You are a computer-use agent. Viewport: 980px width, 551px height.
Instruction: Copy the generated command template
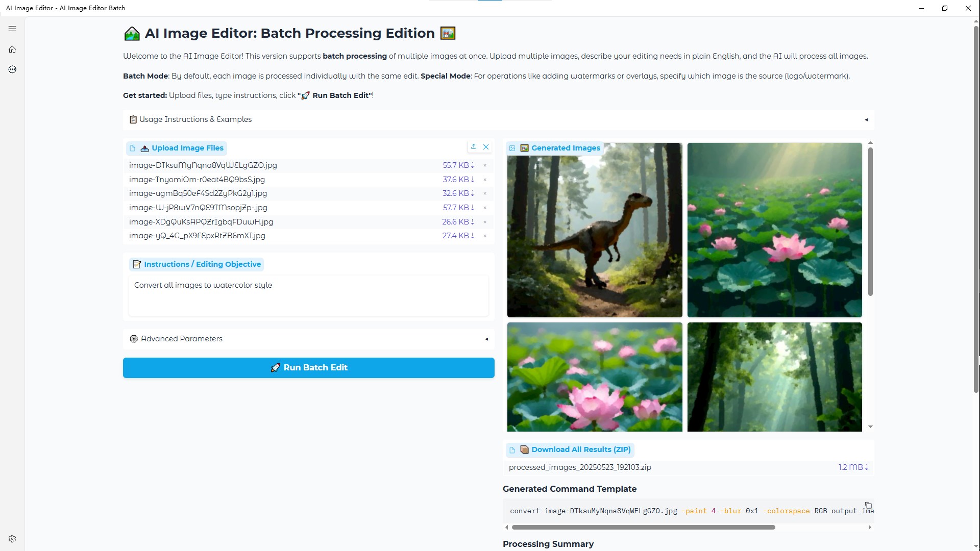point(868,506)
